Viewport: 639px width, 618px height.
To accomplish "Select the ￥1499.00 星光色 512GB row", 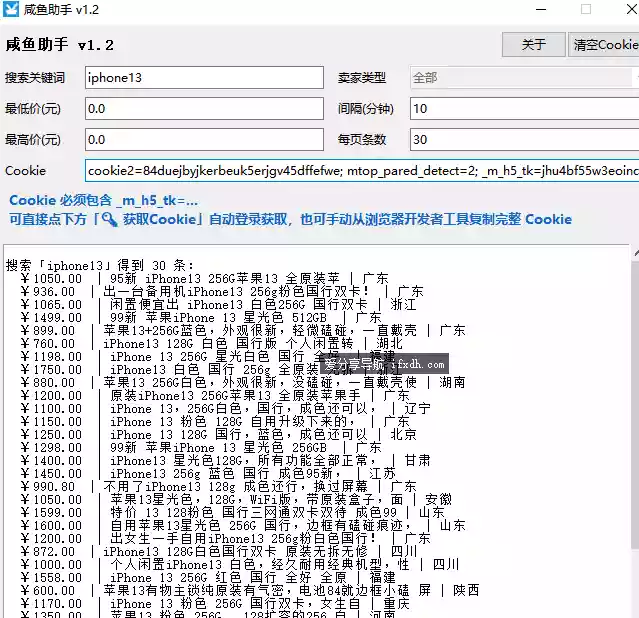I will point(201,318).
